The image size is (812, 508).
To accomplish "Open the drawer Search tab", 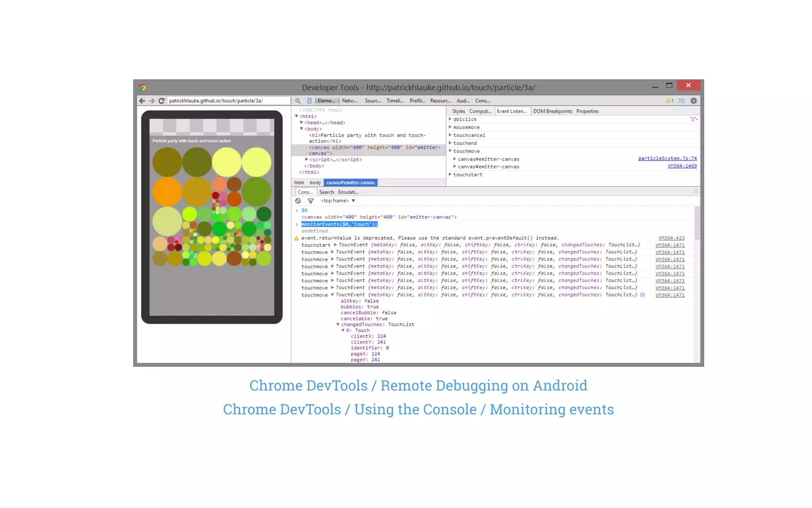I will (327, 192).
